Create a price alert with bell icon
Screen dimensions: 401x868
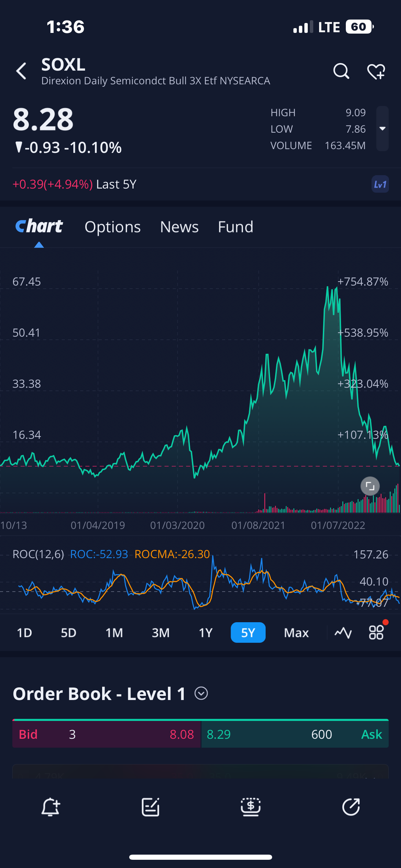pyautogui.click(x=50, y=807)
